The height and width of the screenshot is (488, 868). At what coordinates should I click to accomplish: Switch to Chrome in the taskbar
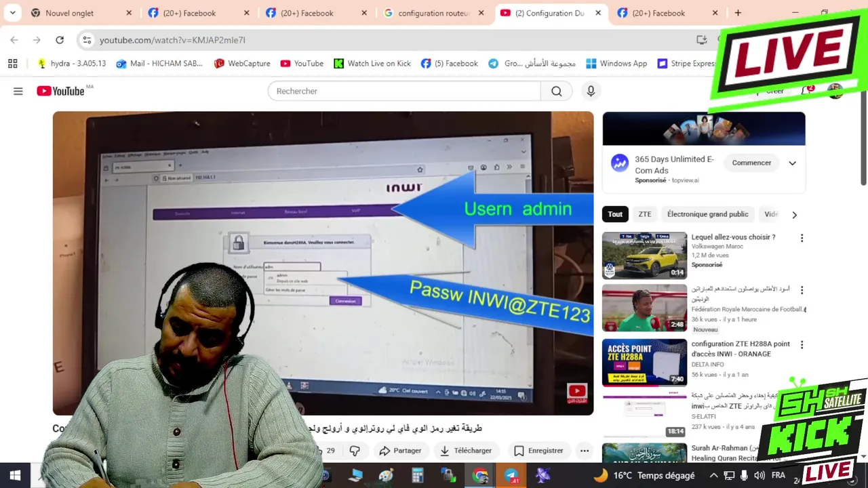[x=480, y=475]
